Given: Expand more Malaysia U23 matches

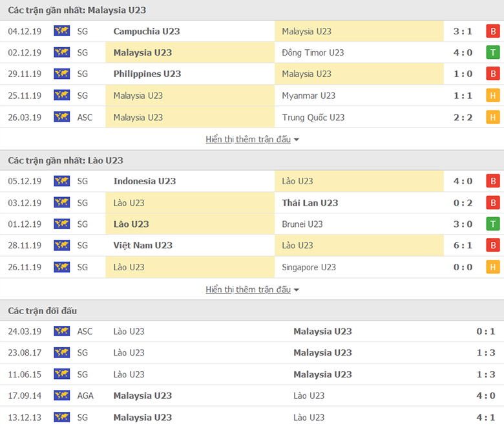Looking at the screenshot, I should click(x=248, y=139).
